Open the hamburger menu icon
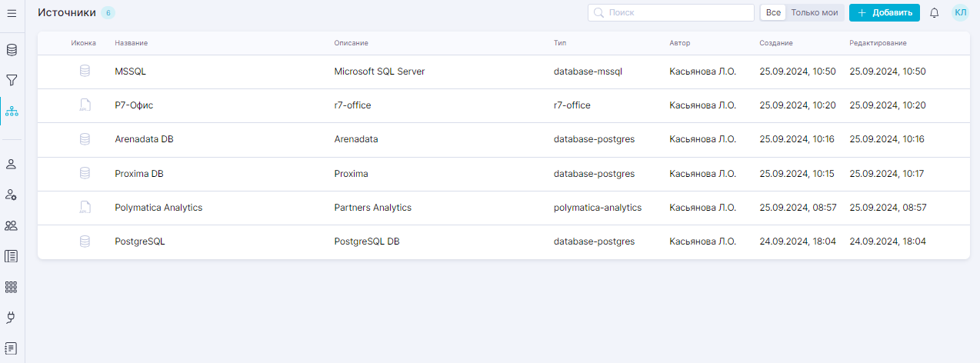The height and width of the screenshot is (363, 980). (x=12, y=13)
